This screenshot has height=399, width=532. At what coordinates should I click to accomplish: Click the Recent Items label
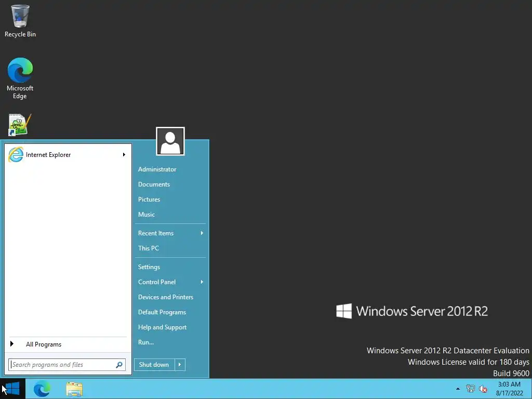click(x=156, y=233)
